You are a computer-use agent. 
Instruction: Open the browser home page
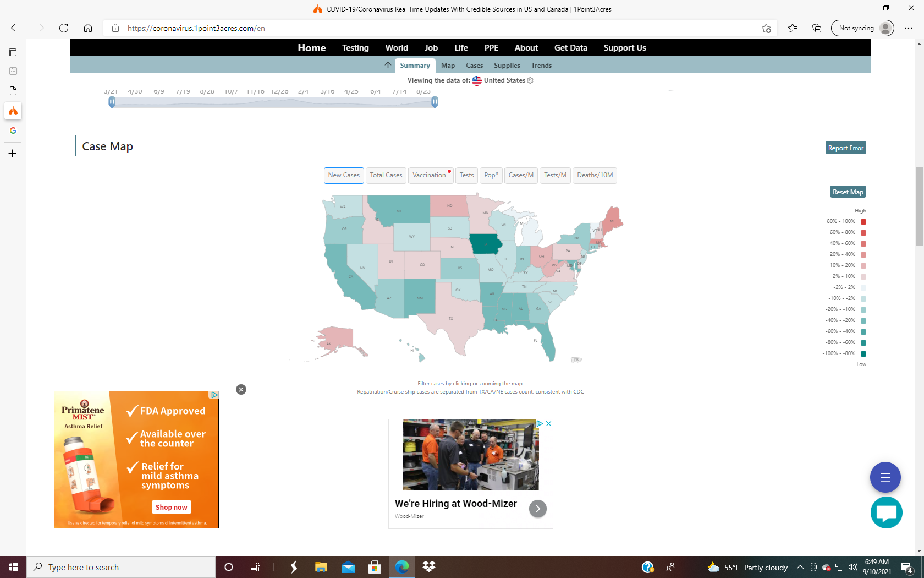coord(88,28)
